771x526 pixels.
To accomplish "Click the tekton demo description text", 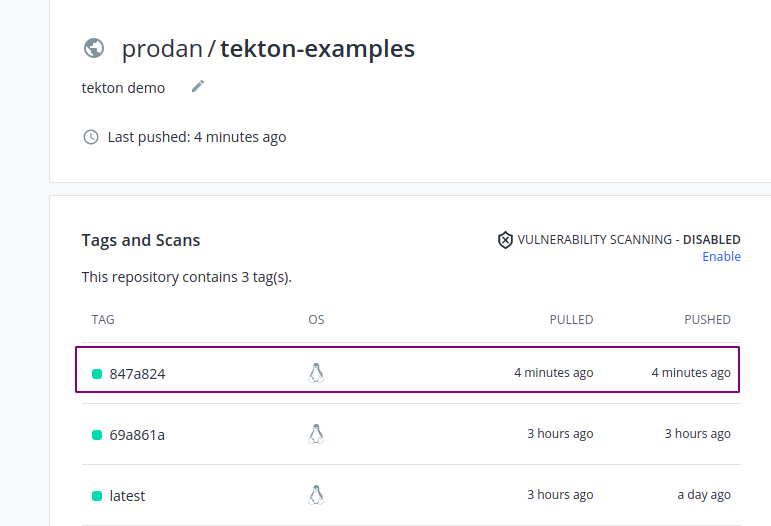I will point(123,88).
